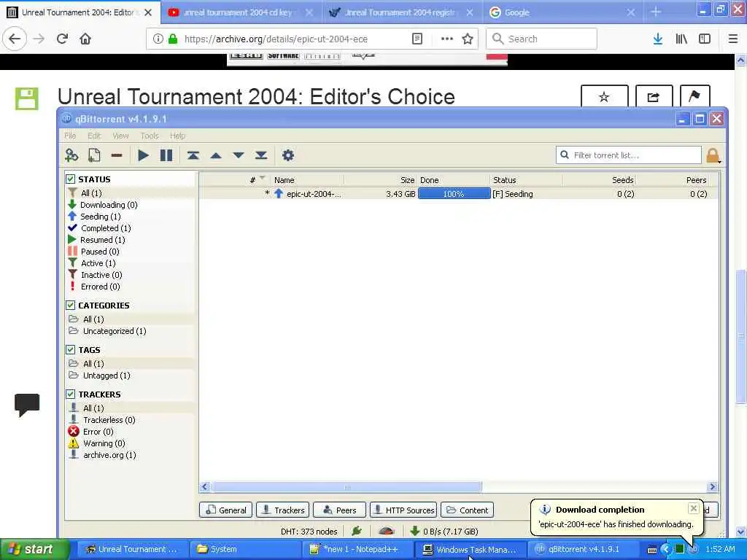This screenshot has width=747, height=560.
Task: Filter by Completed (1) status
Action: click(105, 228)
